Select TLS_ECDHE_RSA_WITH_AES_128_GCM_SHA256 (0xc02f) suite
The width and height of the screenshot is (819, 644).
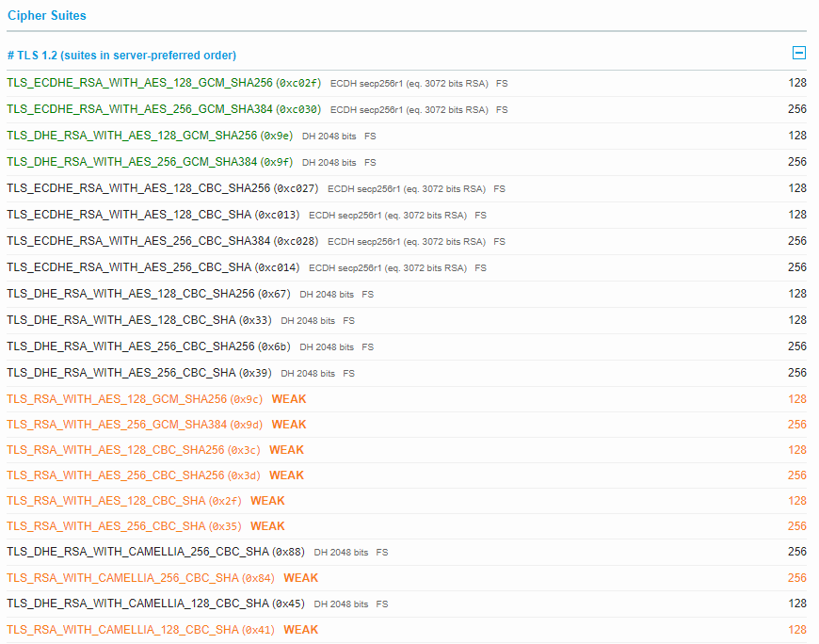164,83
